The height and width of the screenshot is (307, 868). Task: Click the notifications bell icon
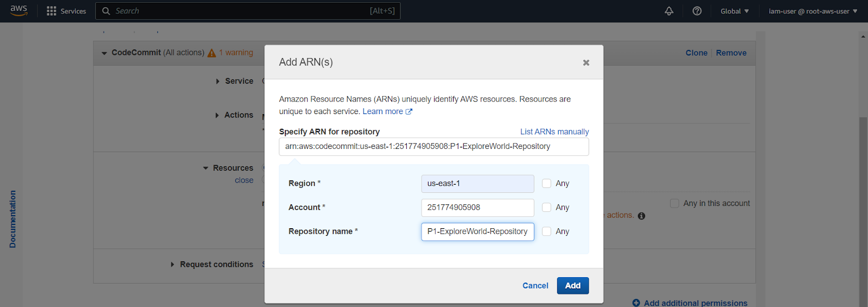[x=669, y=11]
